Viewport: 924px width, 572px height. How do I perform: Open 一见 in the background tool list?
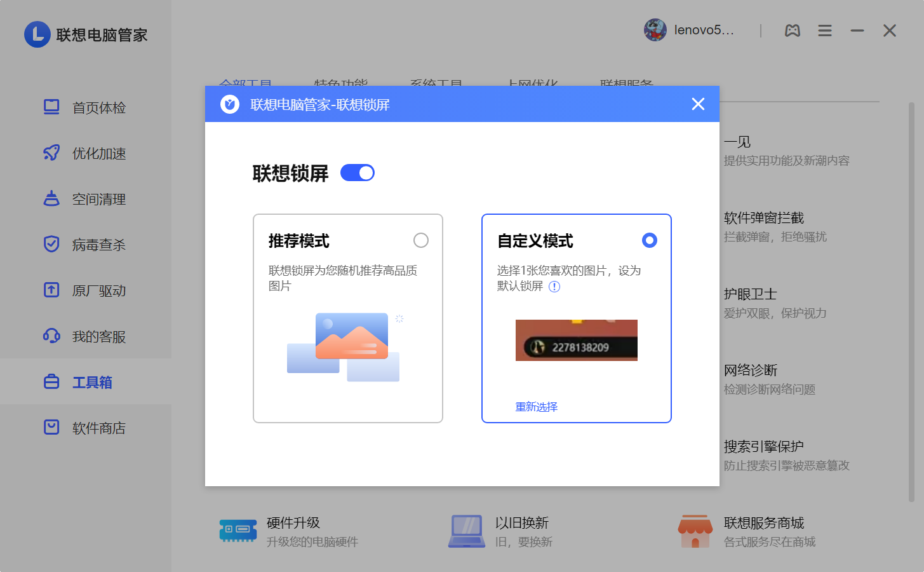click(x=787, y=151)
